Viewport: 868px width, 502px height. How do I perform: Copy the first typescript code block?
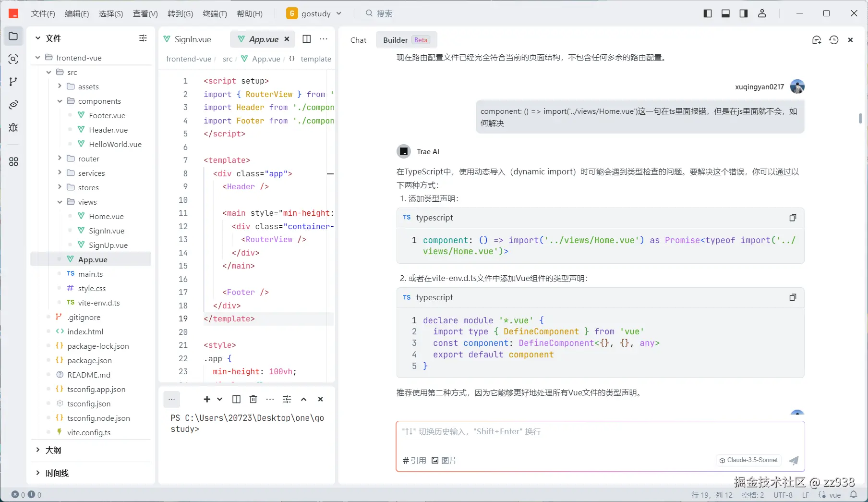(x=793, y=218)
